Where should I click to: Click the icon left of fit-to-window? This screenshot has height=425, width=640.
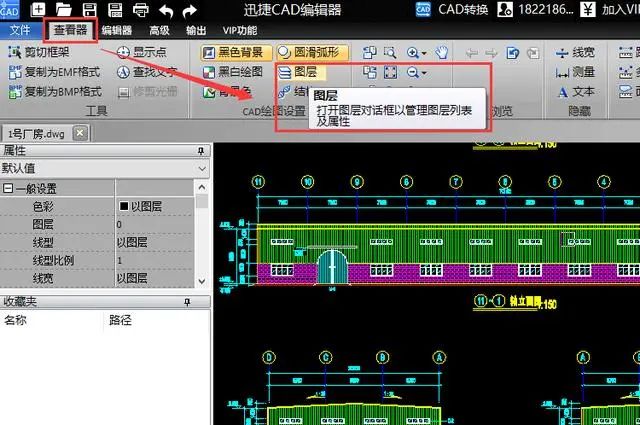[369, 72]
